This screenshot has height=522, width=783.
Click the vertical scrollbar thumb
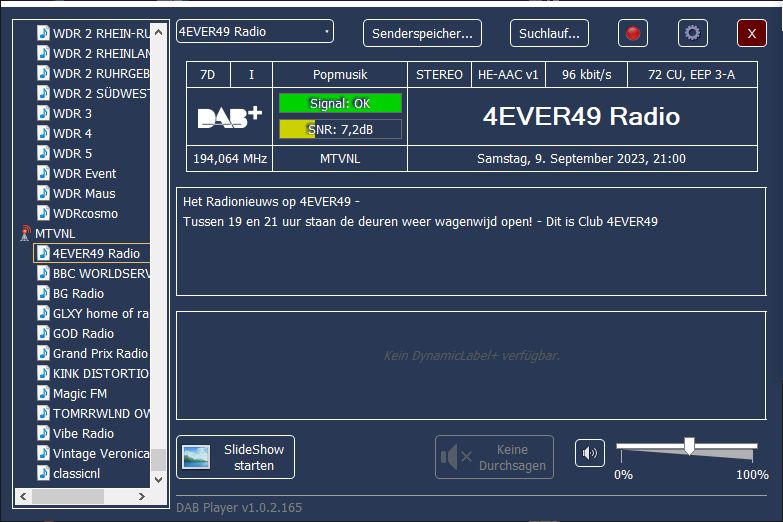point(158,460)
